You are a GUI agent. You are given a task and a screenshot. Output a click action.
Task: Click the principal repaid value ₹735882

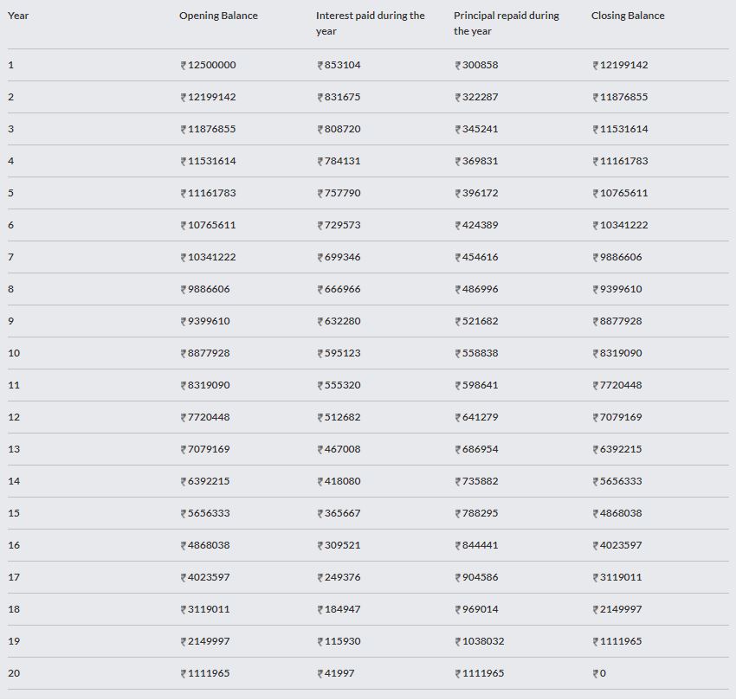click(476, 481)
